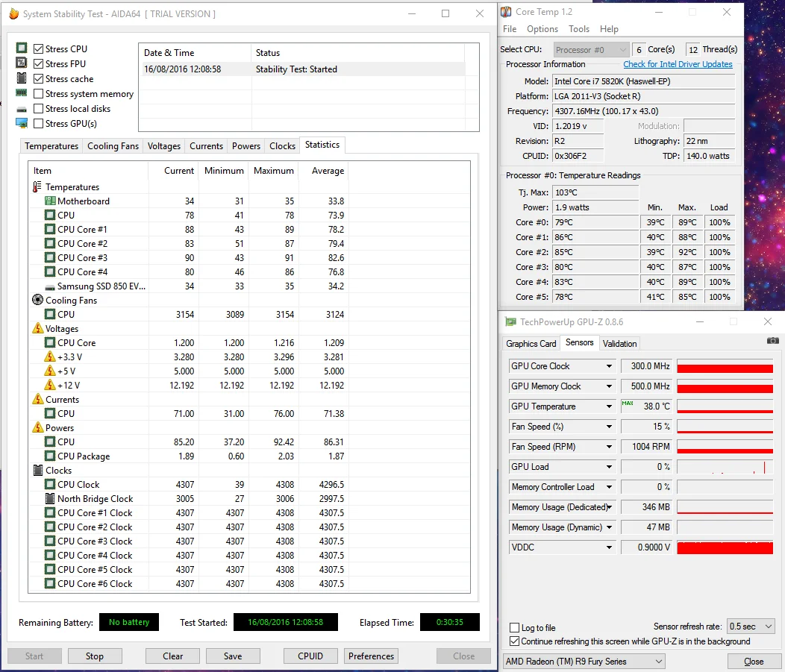
Task: Click the Core Temp Frequency value field
Action: [x=643, y=111]
